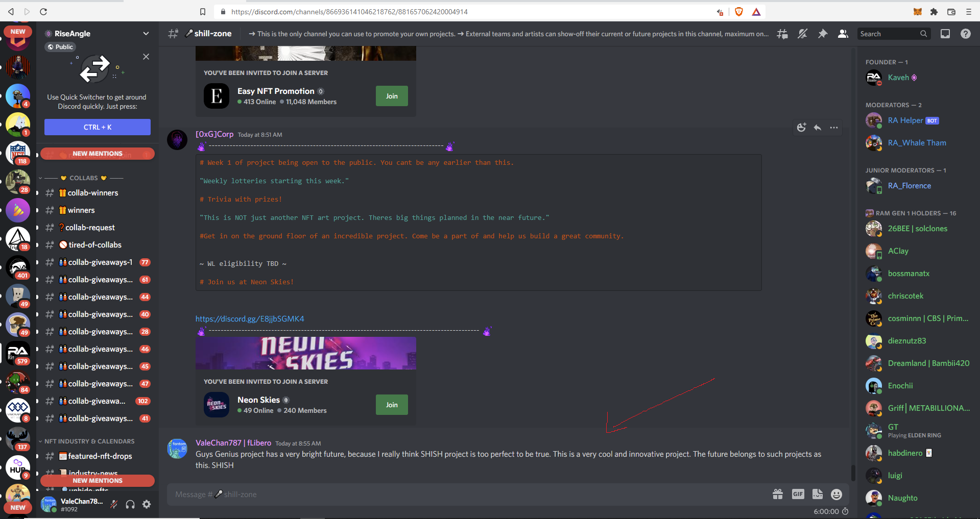
Task: Toggle notification mute bell in header
Action: pyautogui.click(x=802, y=34)
